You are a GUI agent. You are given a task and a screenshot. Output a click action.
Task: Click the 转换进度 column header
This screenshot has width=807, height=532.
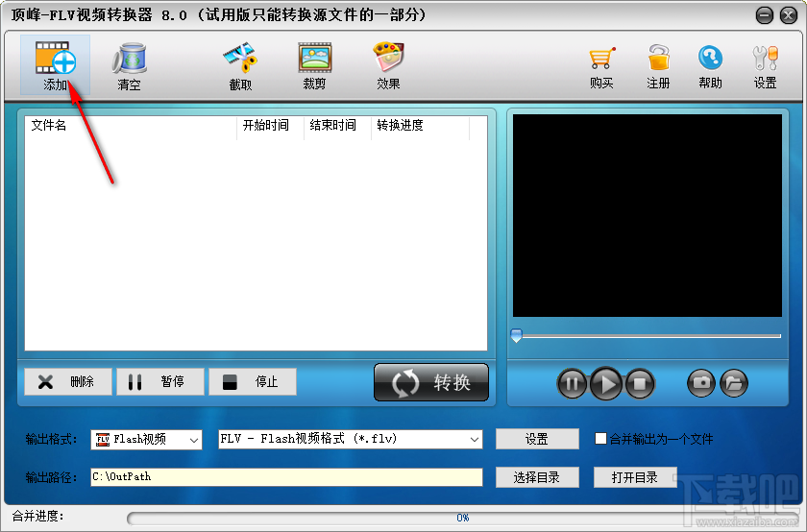(x=420, y=126)
